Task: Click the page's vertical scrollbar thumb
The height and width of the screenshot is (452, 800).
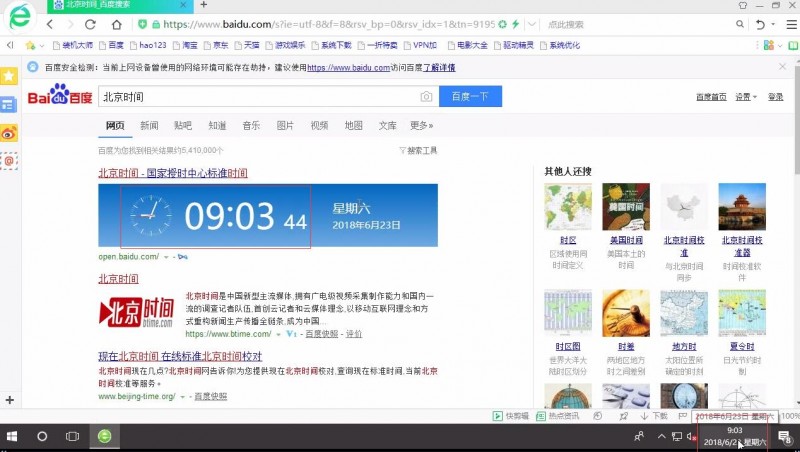Action: point(796,120)
